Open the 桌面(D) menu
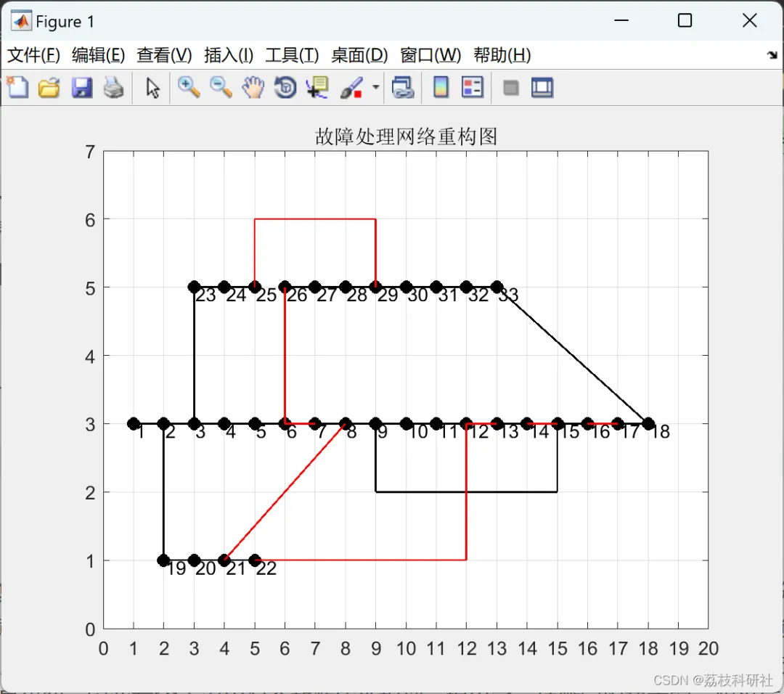The image size is (784, 694). [359, 54]
